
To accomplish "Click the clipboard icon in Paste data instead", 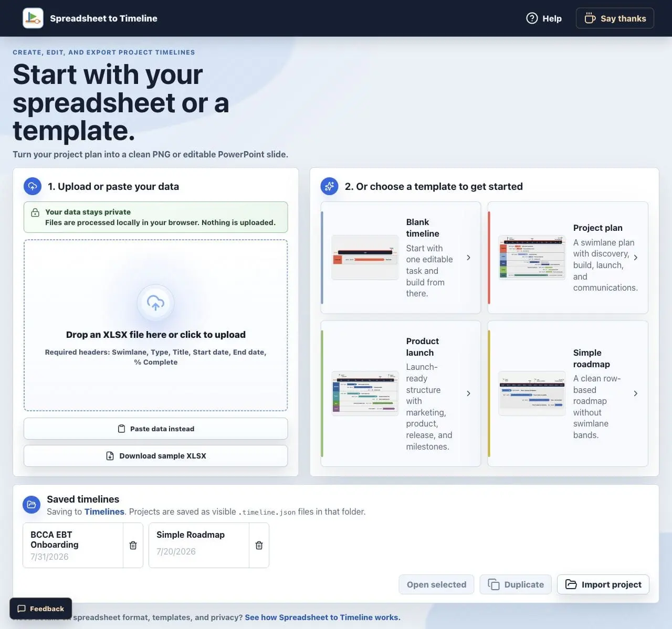I will (x=121, y=429).
